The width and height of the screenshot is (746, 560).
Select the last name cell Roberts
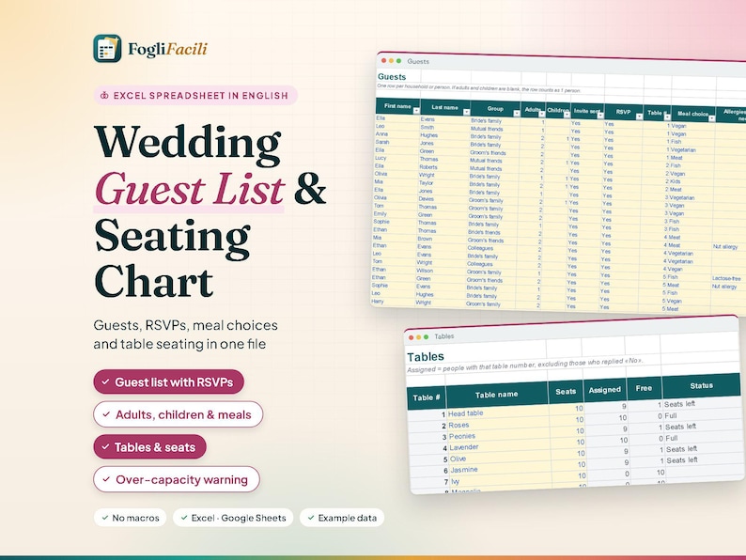(443, 167)
